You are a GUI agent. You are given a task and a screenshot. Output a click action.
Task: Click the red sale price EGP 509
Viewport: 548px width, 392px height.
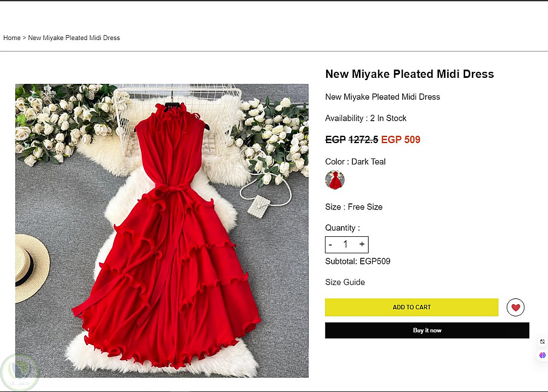tap(401, 140)
